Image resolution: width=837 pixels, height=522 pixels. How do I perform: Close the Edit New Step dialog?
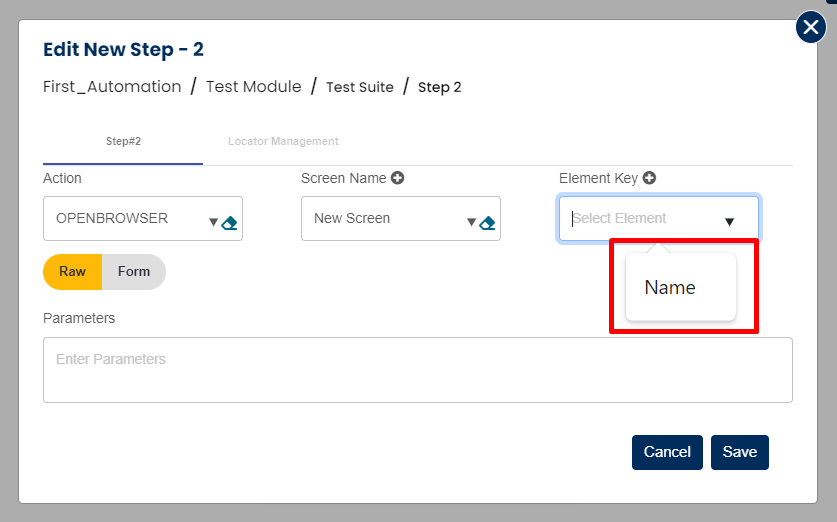(x=810, y=27)
